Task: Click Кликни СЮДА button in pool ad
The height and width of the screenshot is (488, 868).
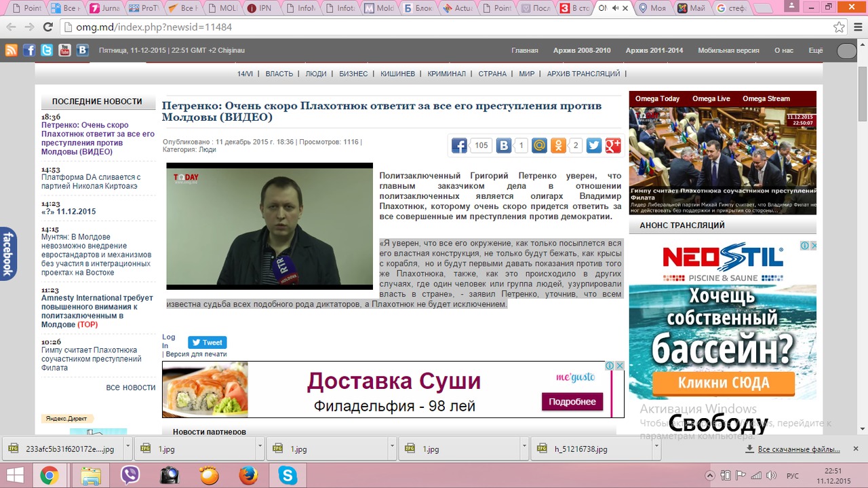Action: 723,383
